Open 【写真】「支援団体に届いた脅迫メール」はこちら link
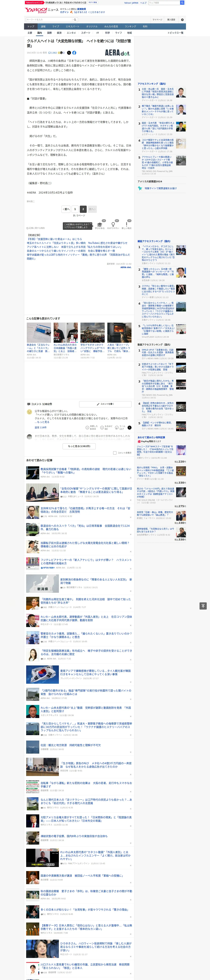Image resolution: width=210 pixels, height=980 pixels. (54, 239)
